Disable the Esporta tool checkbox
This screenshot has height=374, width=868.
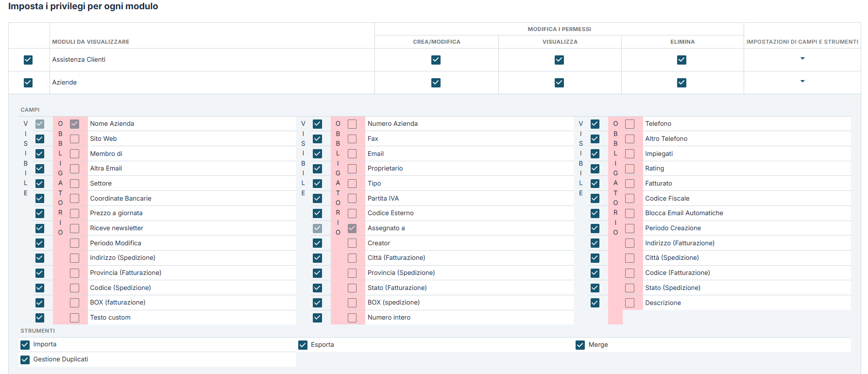[303, 345]
